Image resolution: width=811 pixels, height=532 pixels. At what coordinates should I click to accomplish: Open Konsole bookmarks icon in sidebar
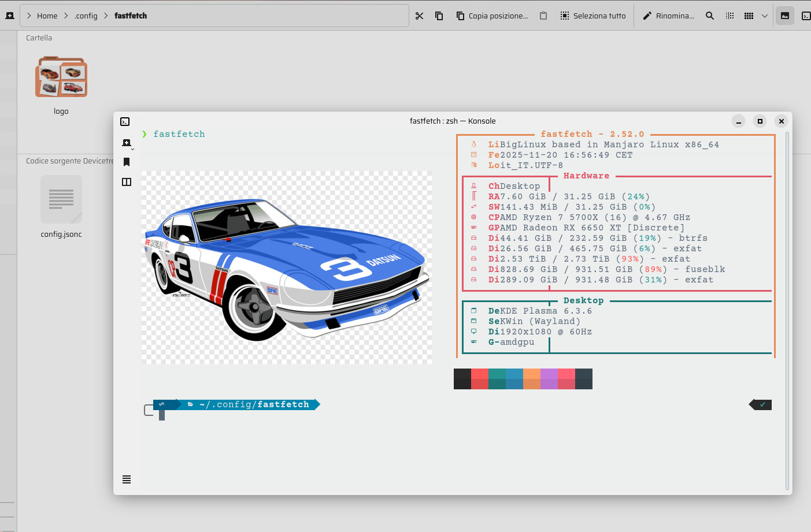(127, 162)
